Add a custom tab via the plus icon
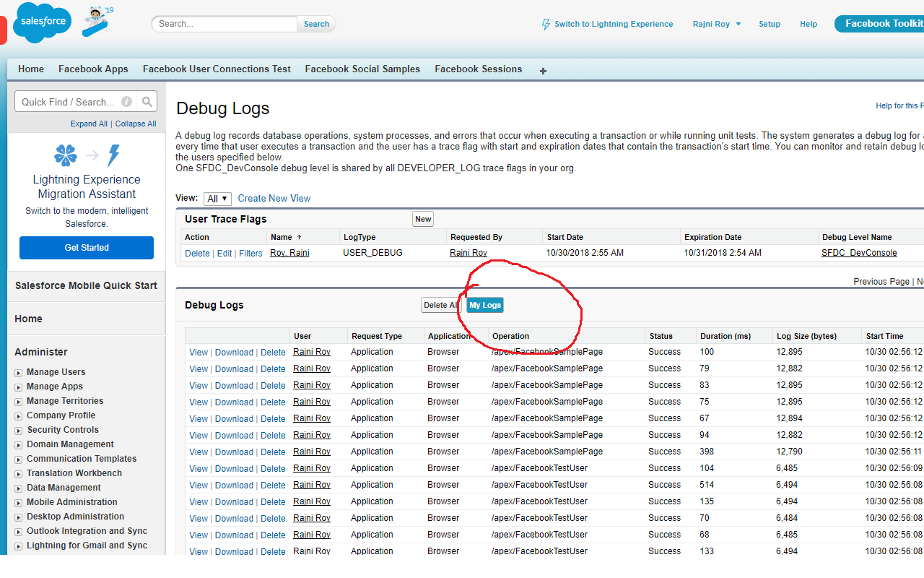The width and height of the screenshot is (924, 578). point(543,70)
